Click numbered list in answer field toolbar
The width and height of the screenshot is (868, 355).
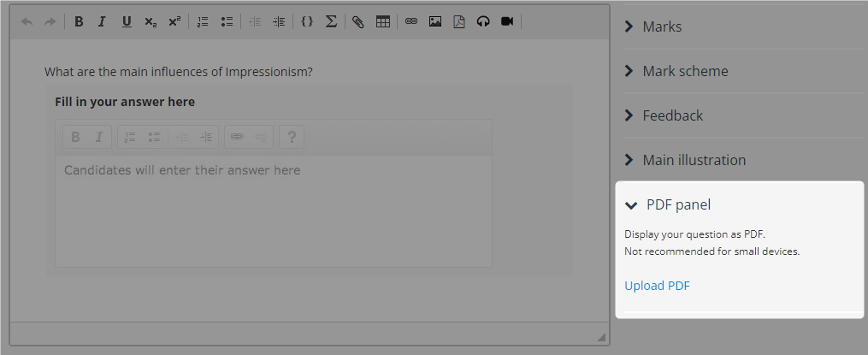[x=129, y=137]
